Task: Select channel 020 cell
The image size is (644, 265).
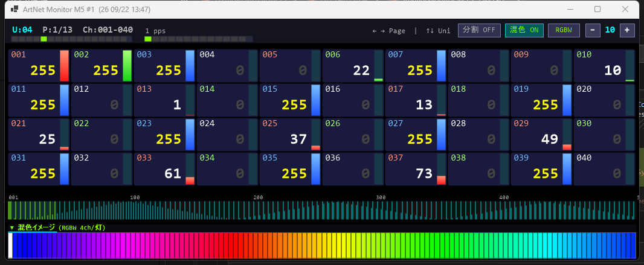Action: tap(605, 100)
